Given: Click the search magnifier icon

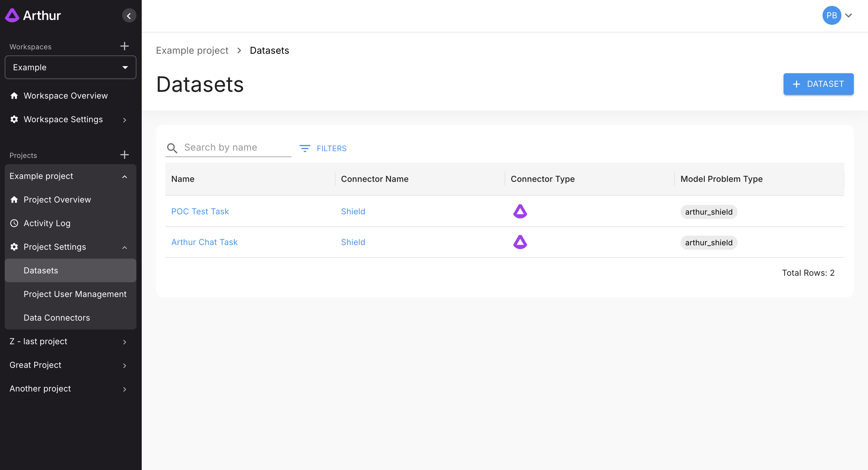Looking at the screenshot, I should pos(172,148).
